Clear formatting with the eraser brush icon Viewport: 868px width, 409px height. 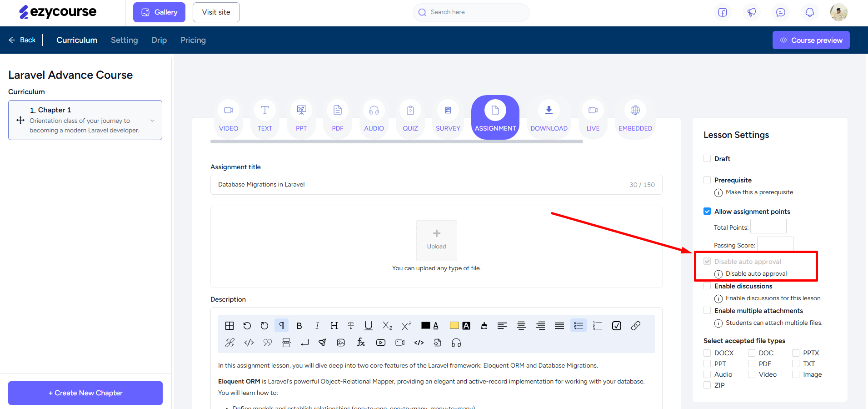coord(484,326)
